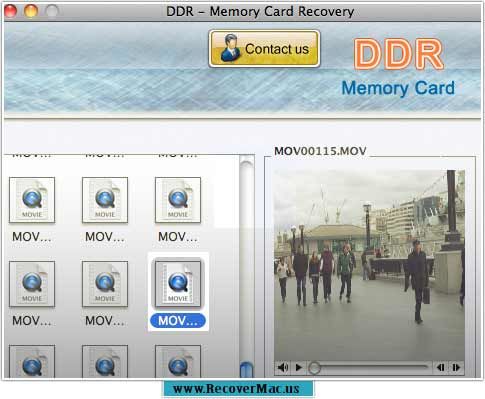Select third movie icon in upper row
485x399 pixels.
click(178, 200)
